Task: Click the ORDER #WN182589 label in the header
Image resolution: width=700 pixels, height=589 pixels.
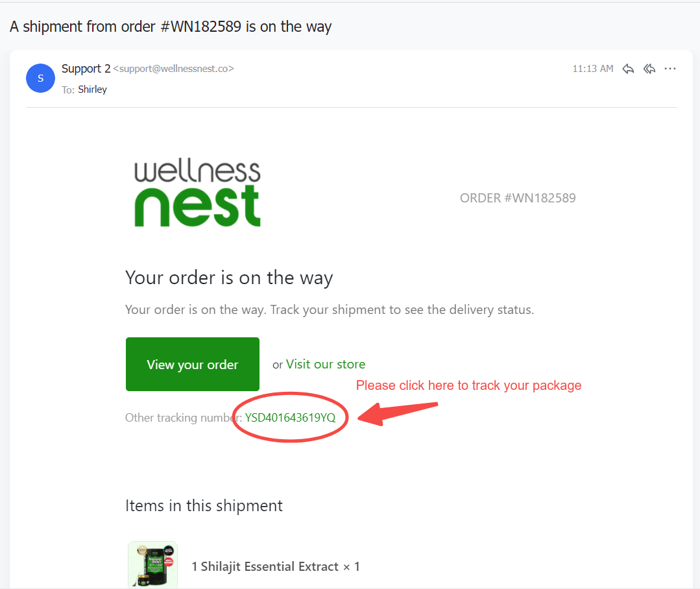Action: [518, 198]
